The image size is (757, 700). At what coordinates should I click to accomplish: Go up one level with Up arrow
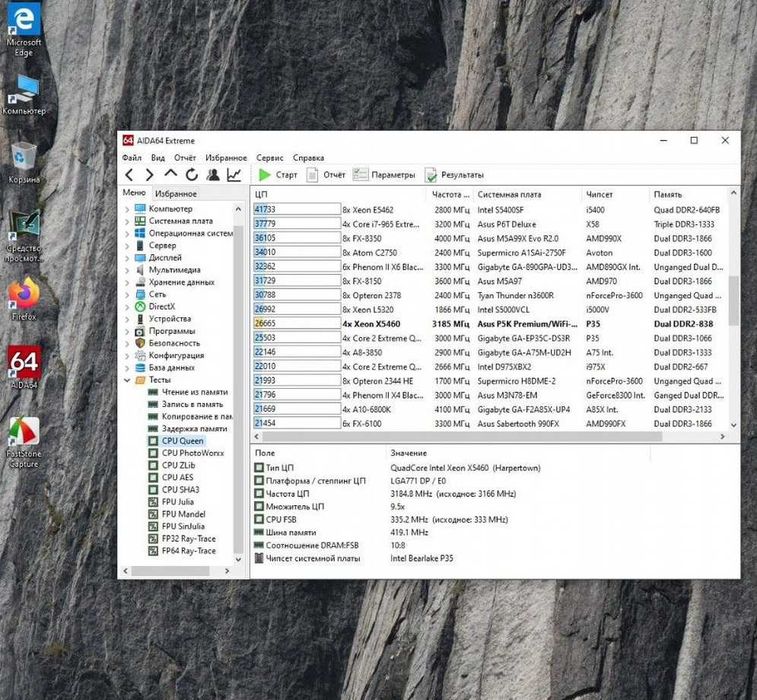coord(170,174)
